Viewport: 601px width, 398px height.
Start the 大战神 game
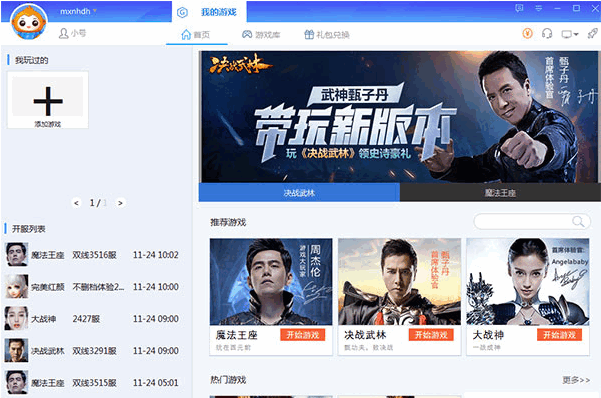(x=560, y=335)
